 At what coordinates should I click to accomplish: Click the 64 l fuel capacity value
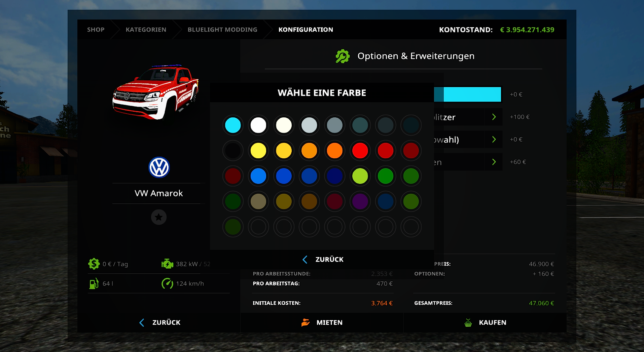coord(108,284)
